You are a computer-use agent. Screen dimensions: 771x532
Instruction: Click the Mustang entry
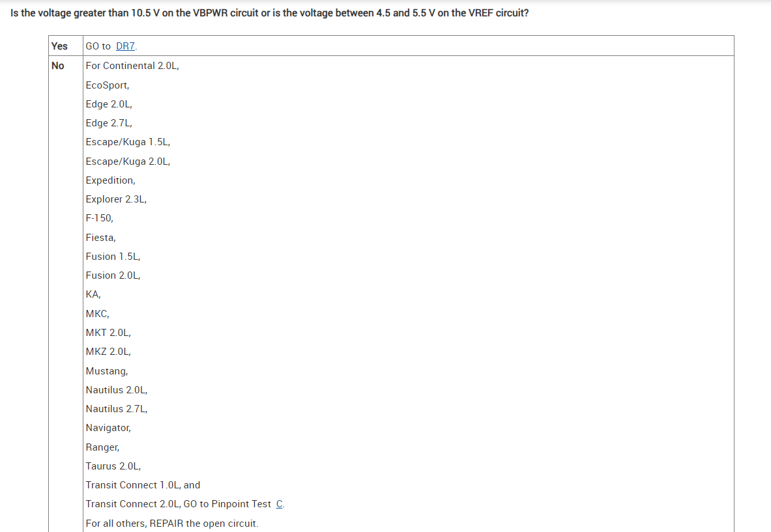[107, 371]
